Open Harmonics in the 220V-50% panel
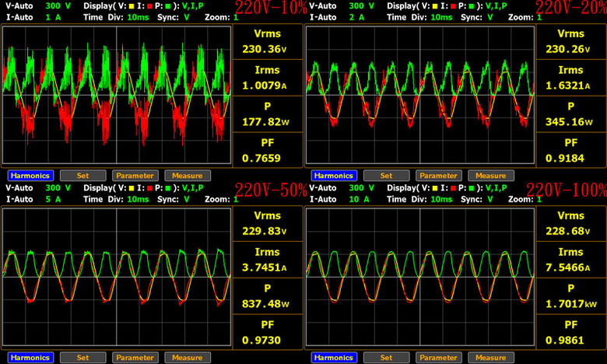 (x=30, y=358)
